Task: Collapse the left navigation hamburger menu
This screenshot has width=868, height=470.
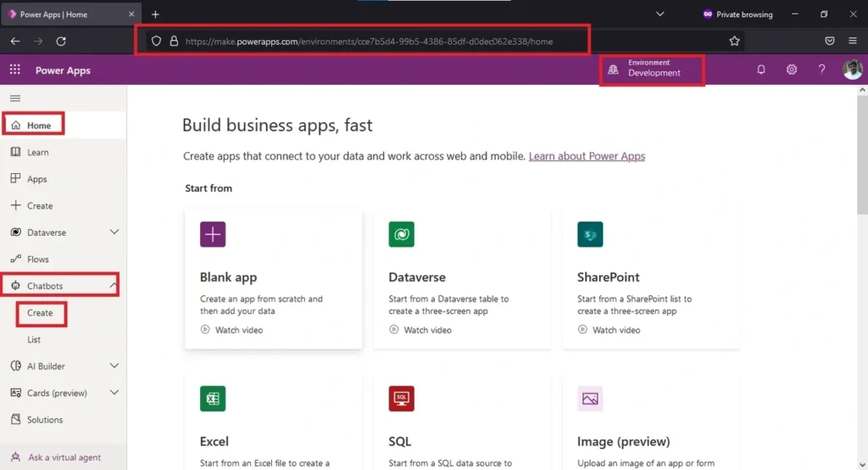Action: click(15, 98)
